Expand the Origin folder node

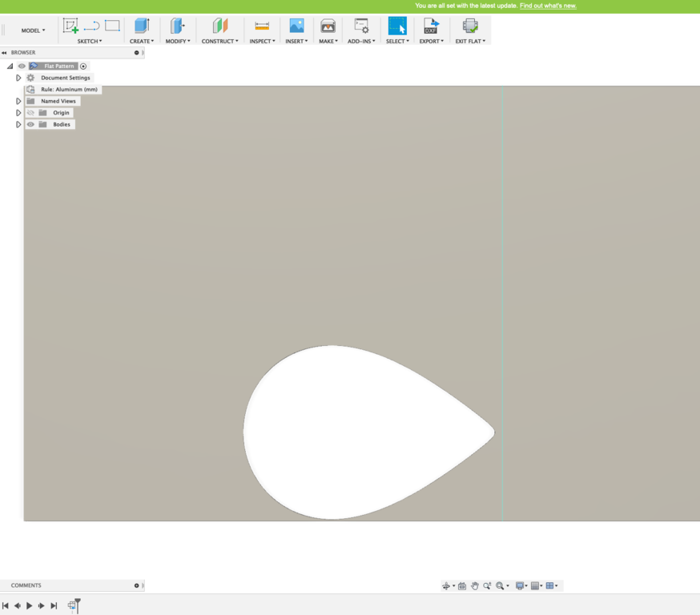(18, 113)
